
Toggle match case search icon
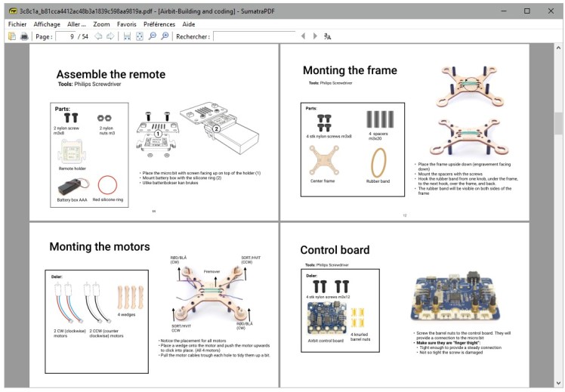[327, 36]
